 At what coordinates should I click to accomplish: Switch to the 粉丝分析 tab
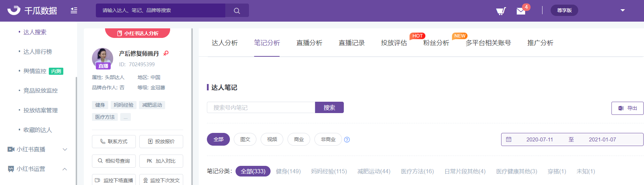(436, 43)
